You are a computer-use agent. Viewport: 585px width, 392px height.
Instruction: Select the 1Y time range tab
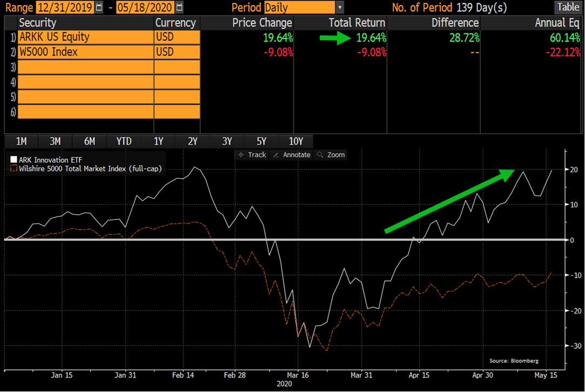[159, 141]
